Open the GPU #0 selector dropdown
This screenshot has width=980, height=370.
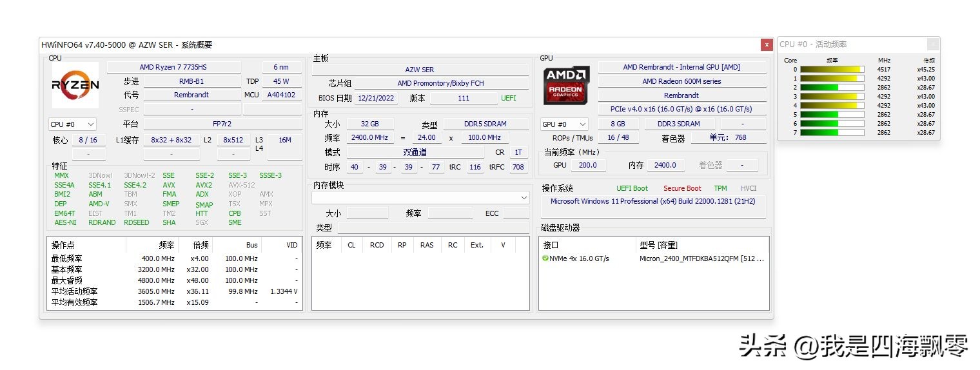click(x=564, y=124)
